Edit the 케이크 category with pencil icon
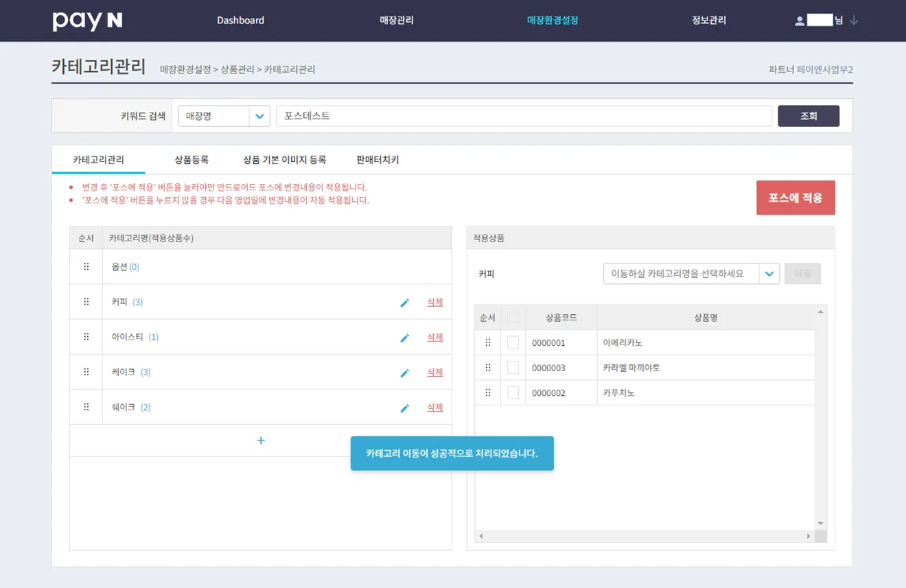 coord(404,373)
